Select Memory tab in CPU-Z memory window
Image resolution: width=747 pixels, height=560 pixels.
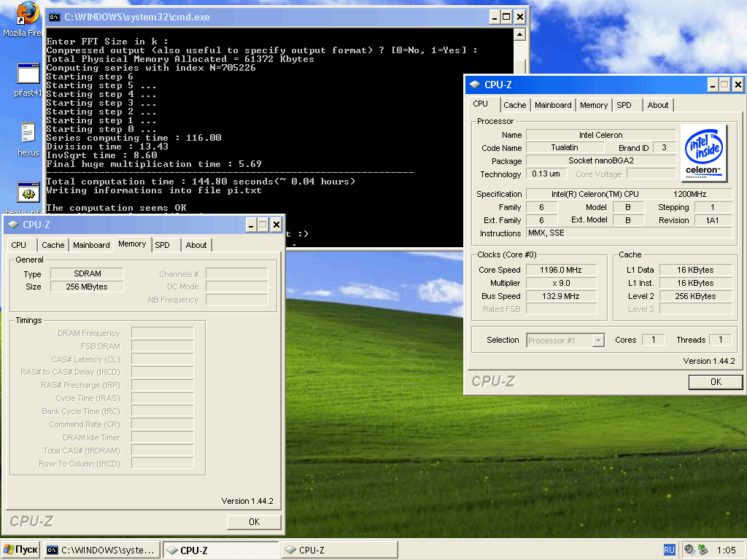(132, 244)
